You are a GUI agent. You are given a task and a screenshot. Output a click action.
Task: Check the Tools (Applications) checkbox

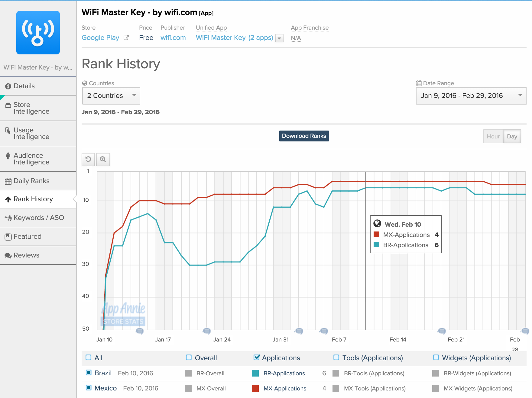click(336, 358)
